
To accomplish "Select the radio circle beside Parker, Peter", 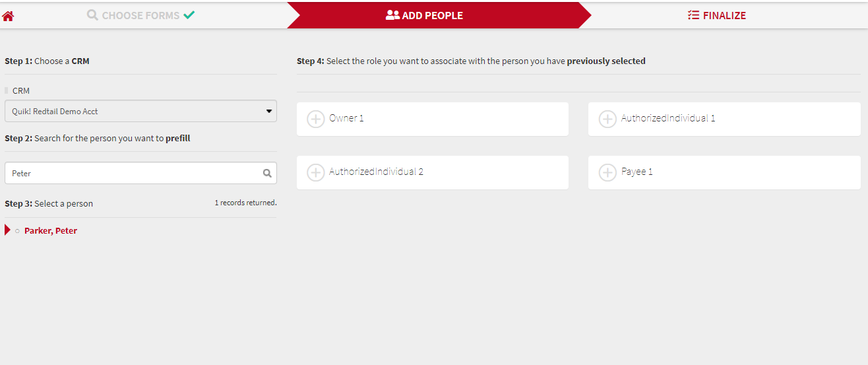I will click(x=17, y=231).
